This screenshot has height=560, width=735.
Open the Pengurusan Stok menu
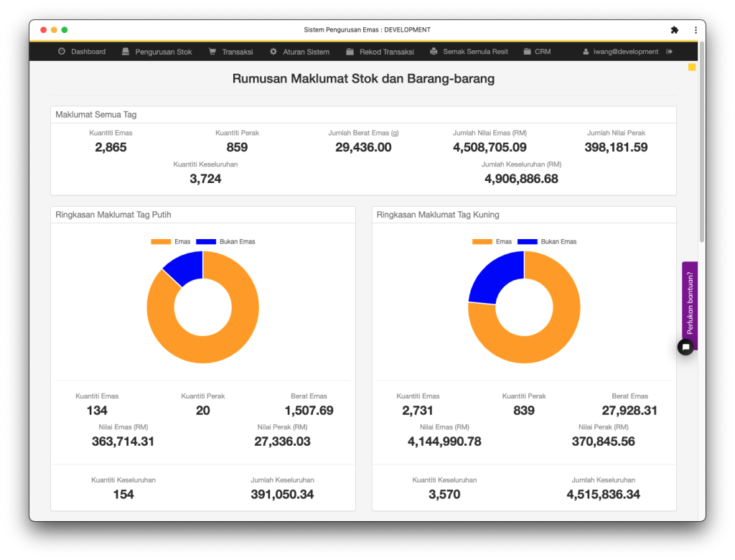pyautogui.click(x=163, y=52)
